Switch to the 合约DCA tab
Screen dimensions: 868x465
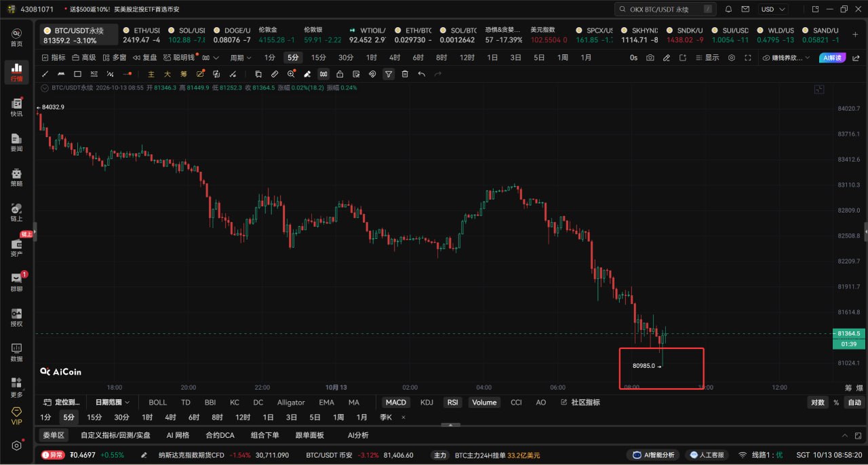[x=220, y=435]
